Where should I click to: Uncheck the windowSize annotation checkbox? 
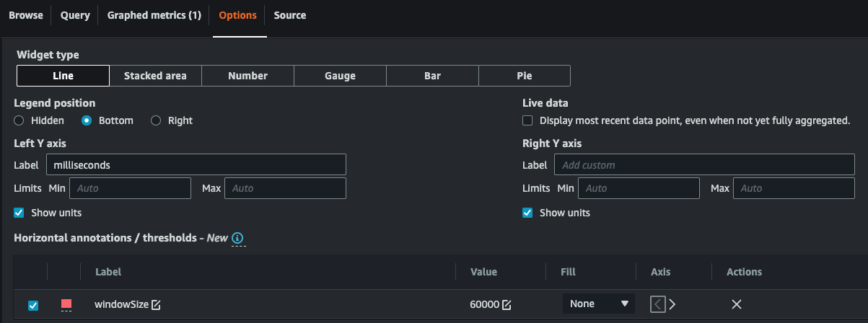33,305
